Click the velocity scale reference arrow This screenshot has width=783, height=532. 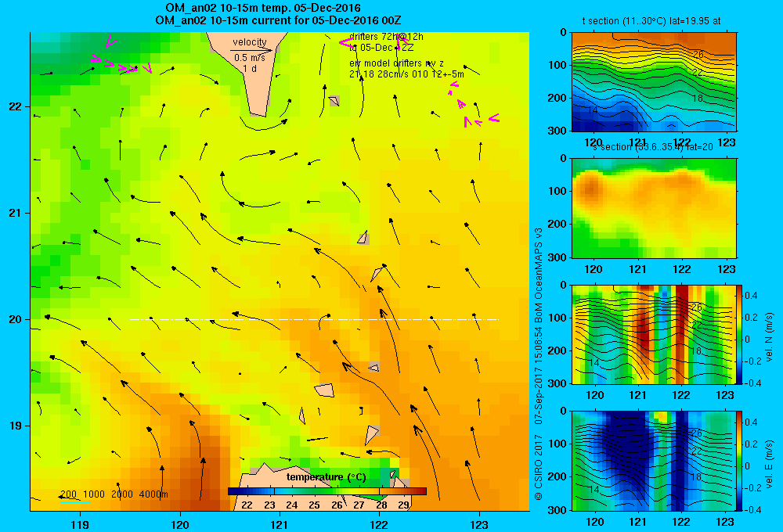point(251,50)
